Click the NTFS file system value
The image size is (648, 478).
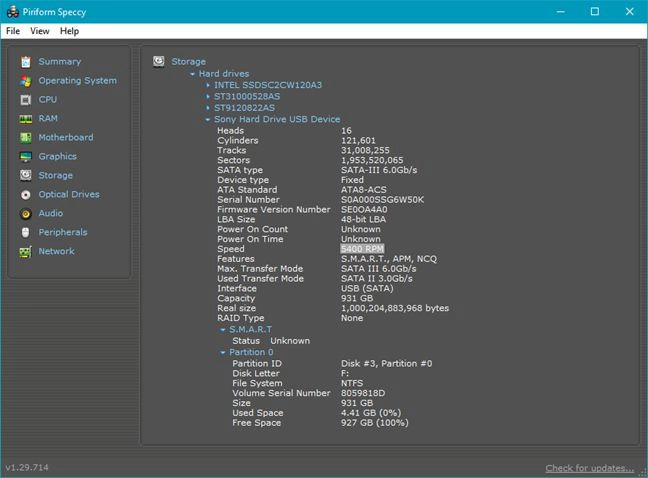pyautogui.click(x=352, y=383)
